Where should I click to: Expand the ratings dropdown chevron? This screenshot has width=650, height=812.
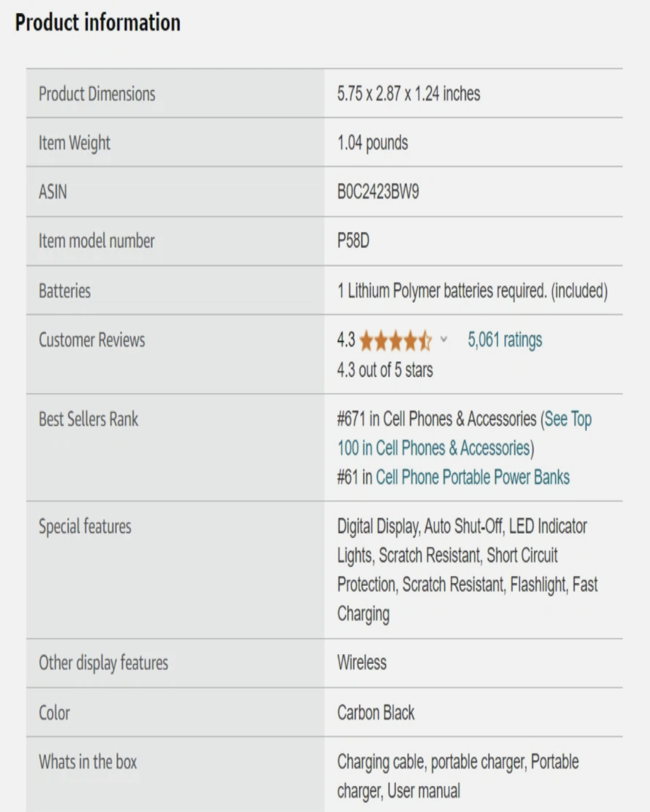pos(444,339)
